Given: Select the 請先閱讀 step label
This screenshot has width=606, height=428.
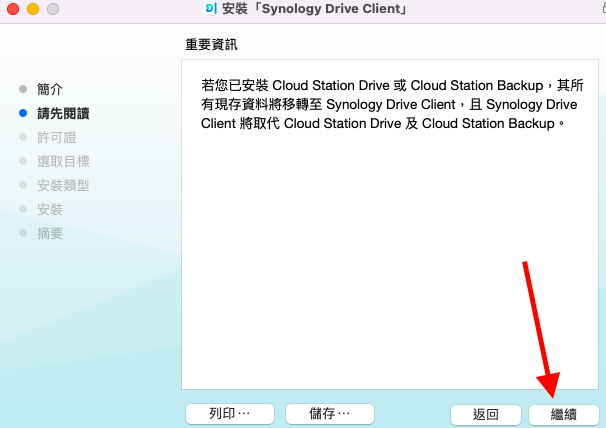Looking at the screenshot, I should click(63, 113).
